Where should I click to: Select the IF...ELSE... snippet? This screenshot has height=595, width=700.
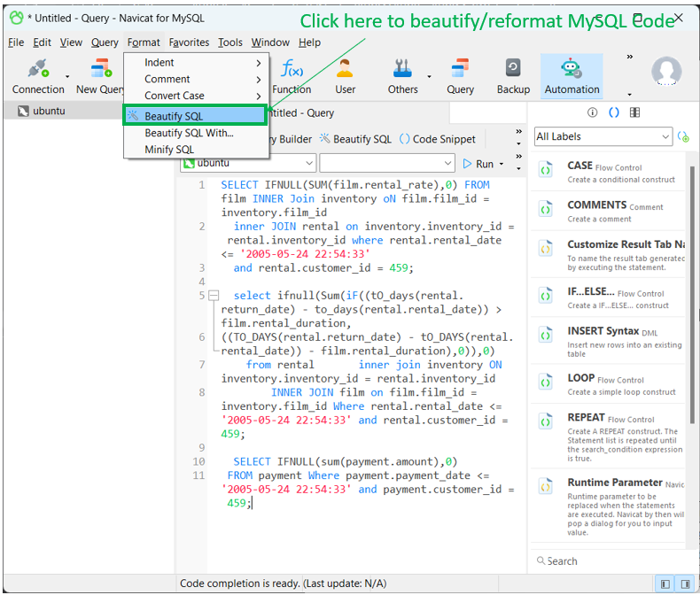tap(609, 297)
